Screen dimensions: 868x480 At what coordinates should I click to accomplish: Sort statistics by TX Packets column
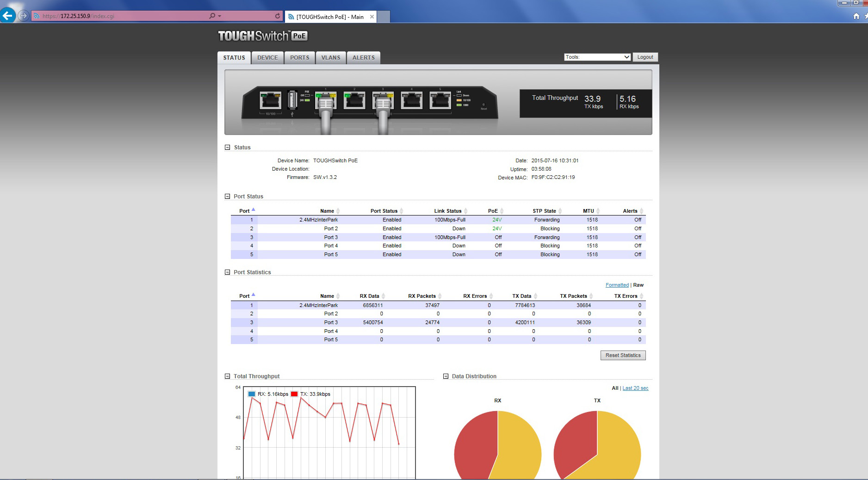tap(577, 296)
